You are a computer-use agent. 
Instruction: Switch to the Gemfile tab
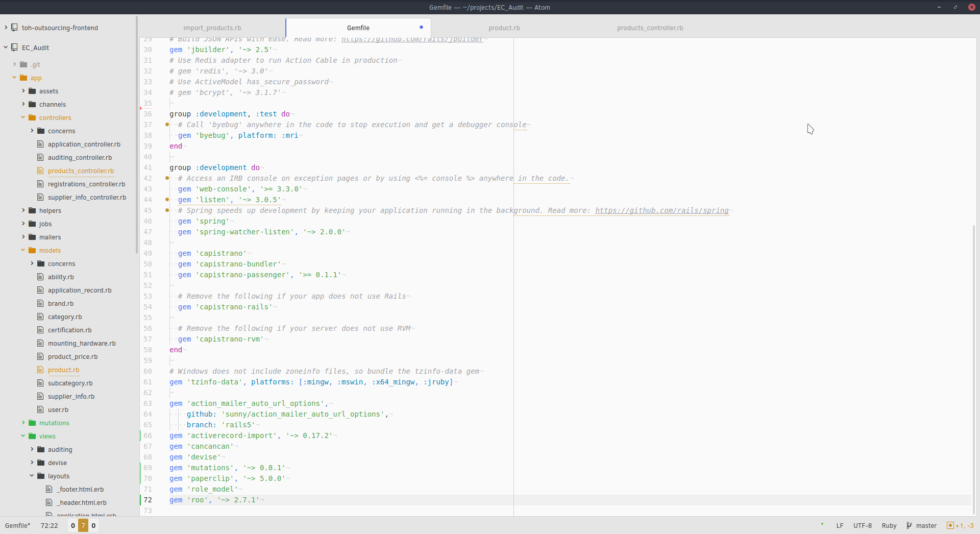coord(358,28)
